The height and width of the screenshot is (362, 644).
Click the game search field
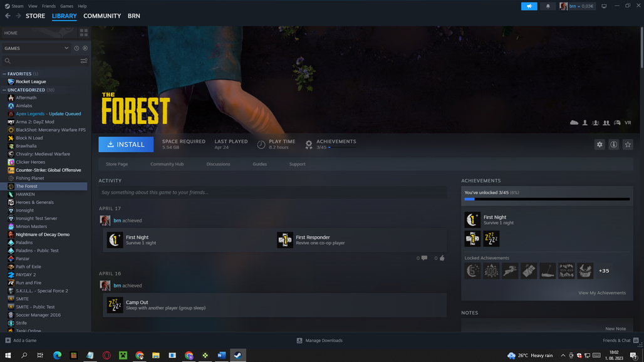44,61
